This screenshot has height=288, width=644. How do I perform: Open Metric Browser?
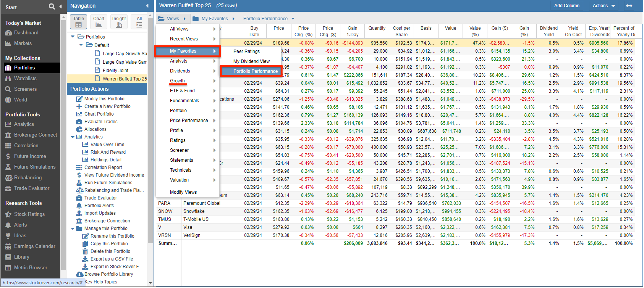(x=31, y=268)
